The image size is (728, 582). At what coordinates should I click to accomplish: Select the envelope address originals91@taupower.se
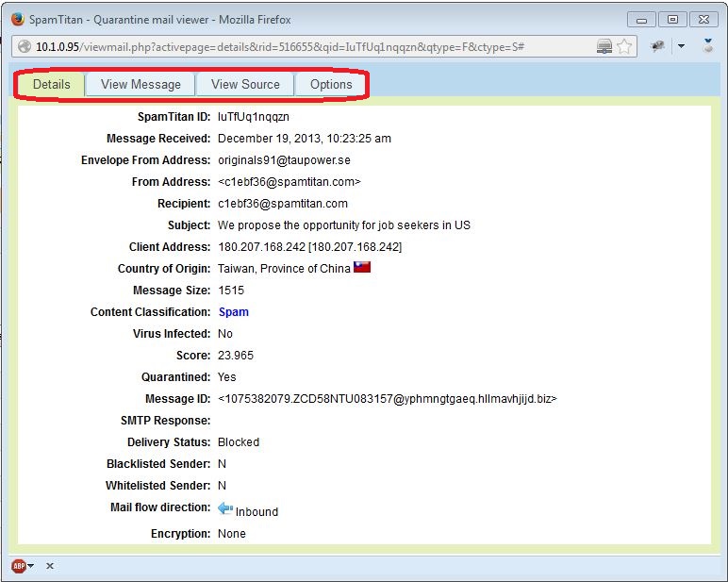point(284,160)
